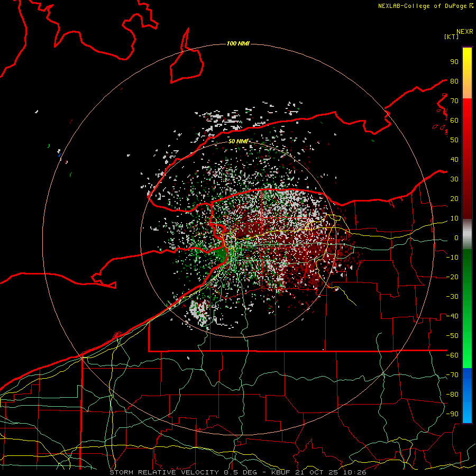The image size is (476, 476).
Task: Click the positive 10 scale value
Action: pyautogui.click(x=454, y=218)
